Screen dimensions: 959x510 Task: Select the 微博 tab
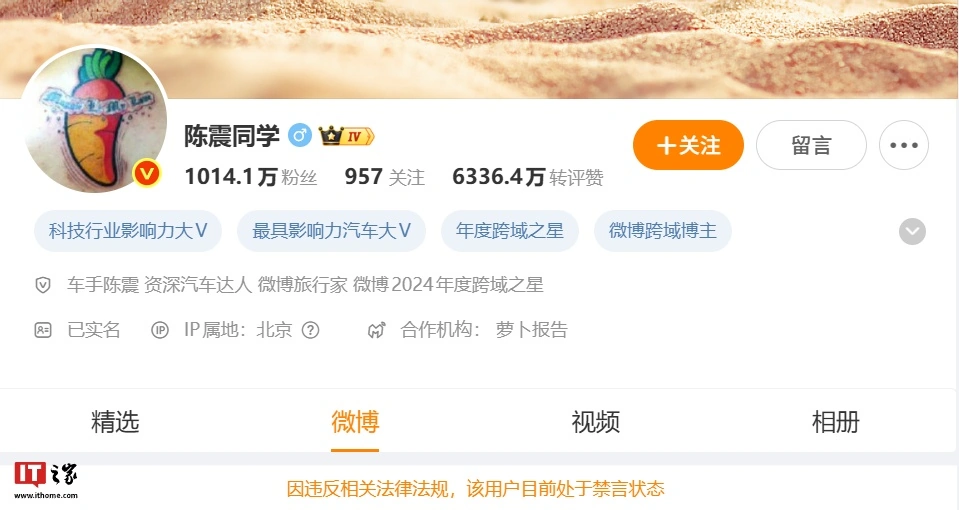tap(355, 422)
